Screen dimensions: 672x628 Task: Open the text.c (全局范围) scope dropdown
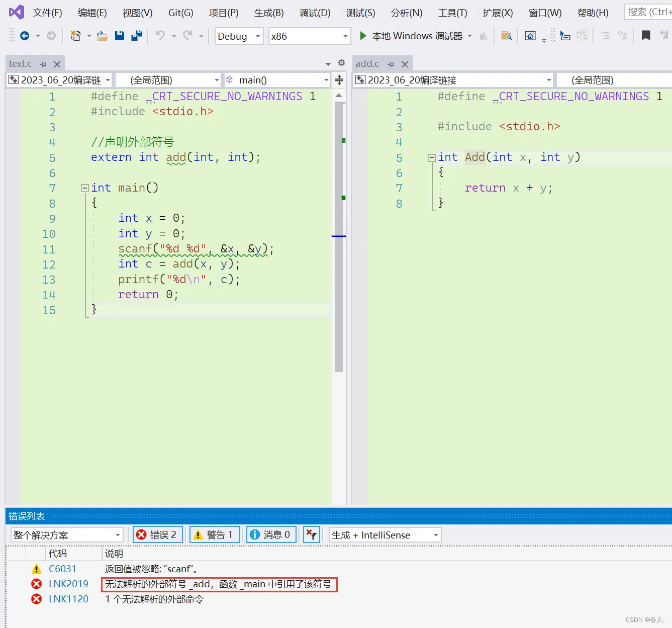[168, 80]
